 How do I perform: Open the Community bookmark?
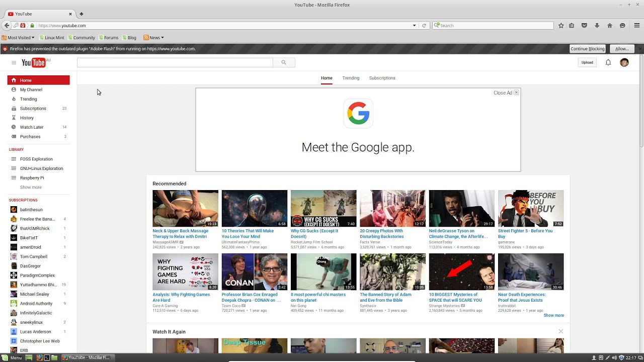pos(81,38)
